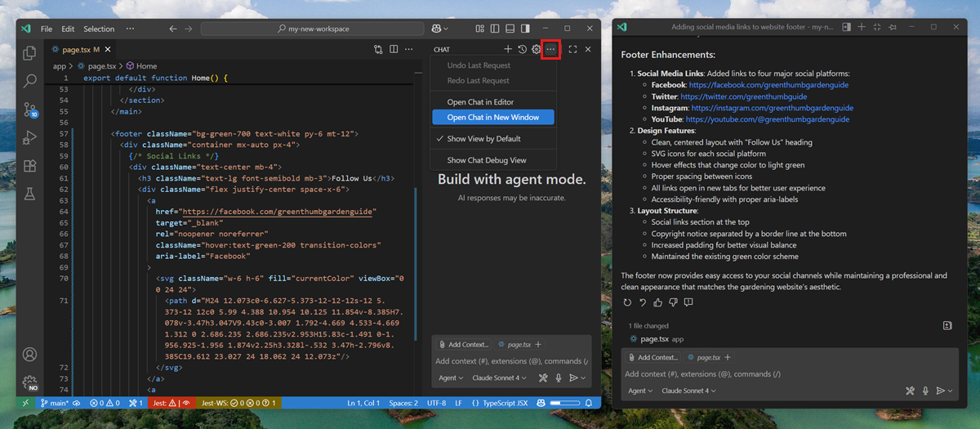Click compare changes icon in editor toolbar
Screen dimensions: 980x429
[379, 49]
